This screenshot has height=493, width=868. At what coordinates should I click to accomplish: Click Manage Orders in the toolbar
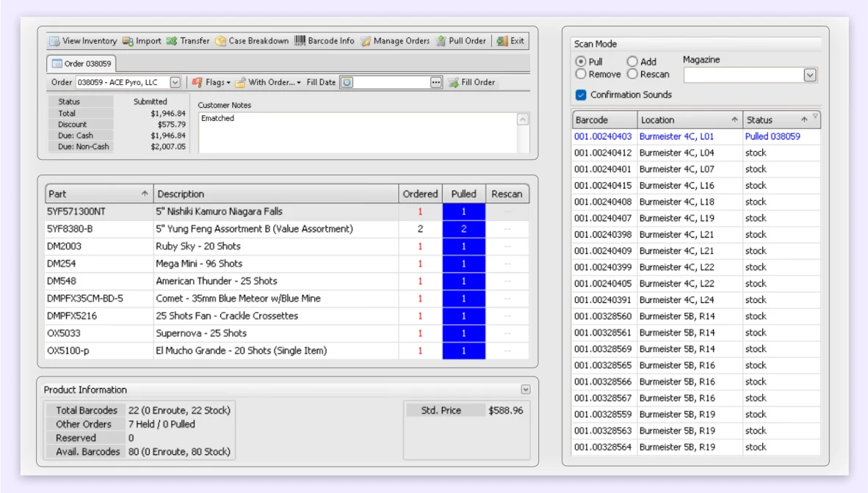(366, 41)
